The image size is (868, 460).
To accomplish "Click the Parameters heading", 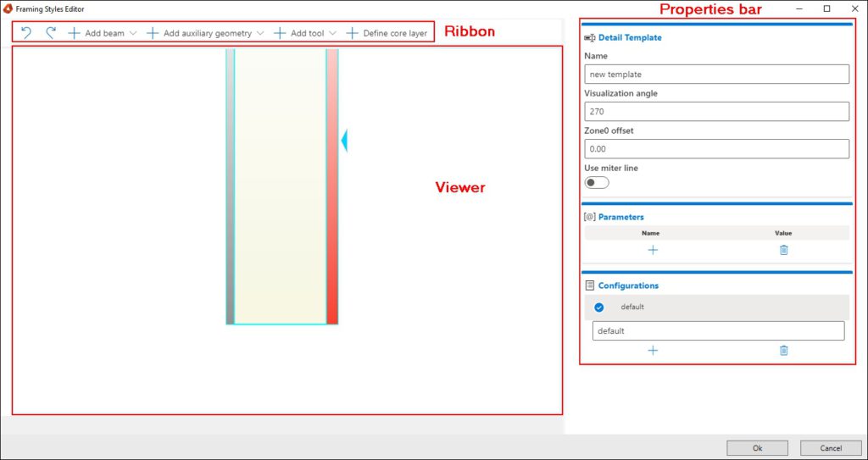I will 621,217.
